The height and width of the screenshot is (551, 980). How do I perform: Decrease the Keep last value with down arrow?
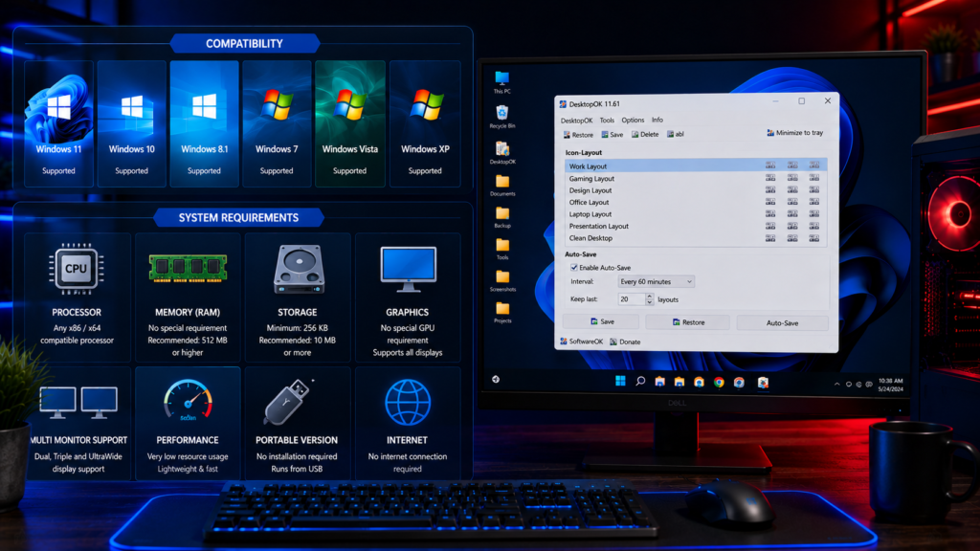(650, 302)
